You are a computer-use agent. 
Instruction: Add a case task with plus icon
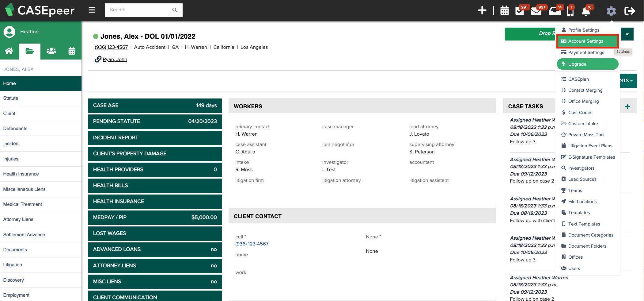pyautogui.click(x=627, y=106)
